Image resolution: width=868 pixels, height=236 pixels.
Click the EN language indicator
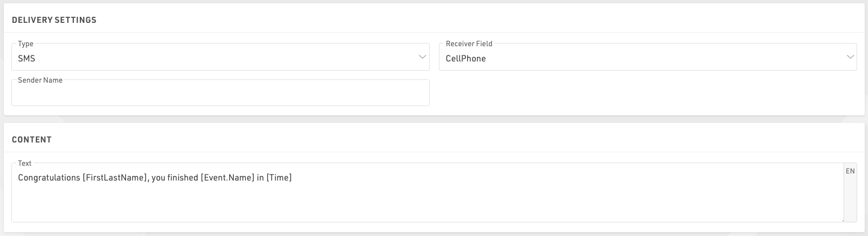850,171
